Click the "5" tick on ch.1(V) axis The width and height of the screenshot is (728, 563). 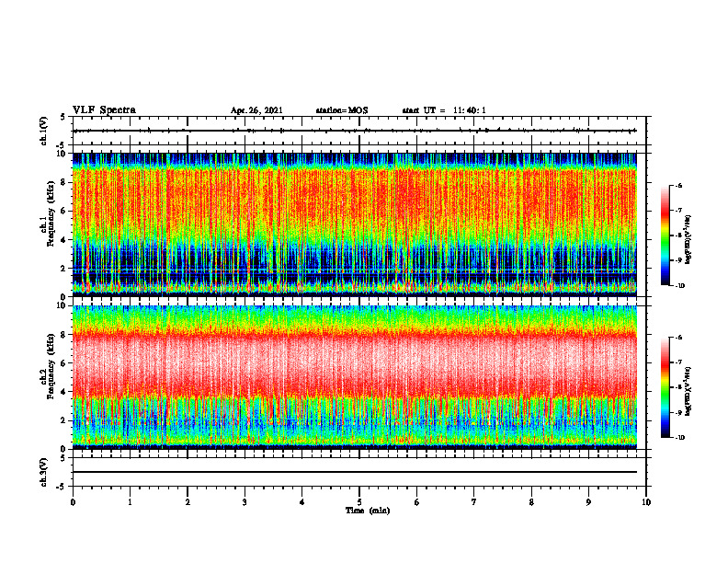[63, 117]
